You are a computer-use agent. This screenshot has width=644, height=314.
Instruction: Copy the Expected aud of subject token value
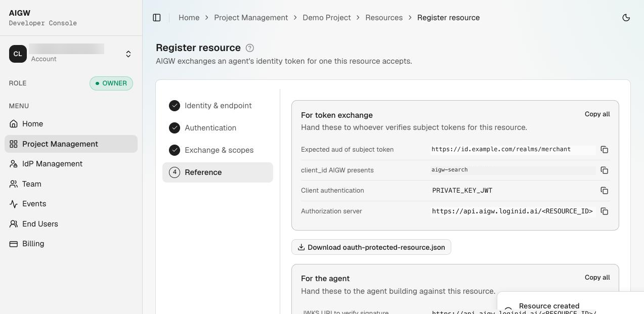[x=605, y=150]
